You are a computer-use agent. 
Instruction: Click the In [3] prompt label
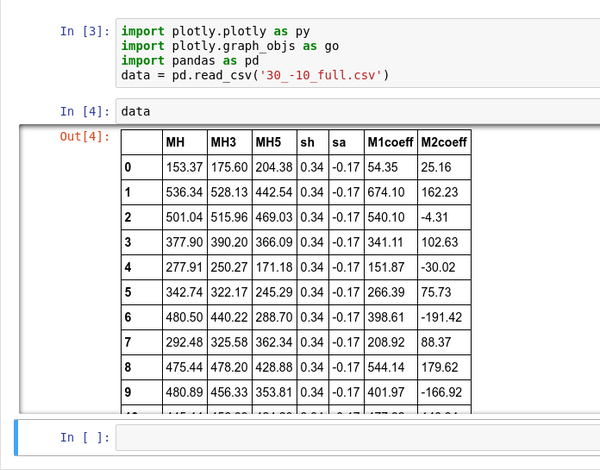point(85,31)
